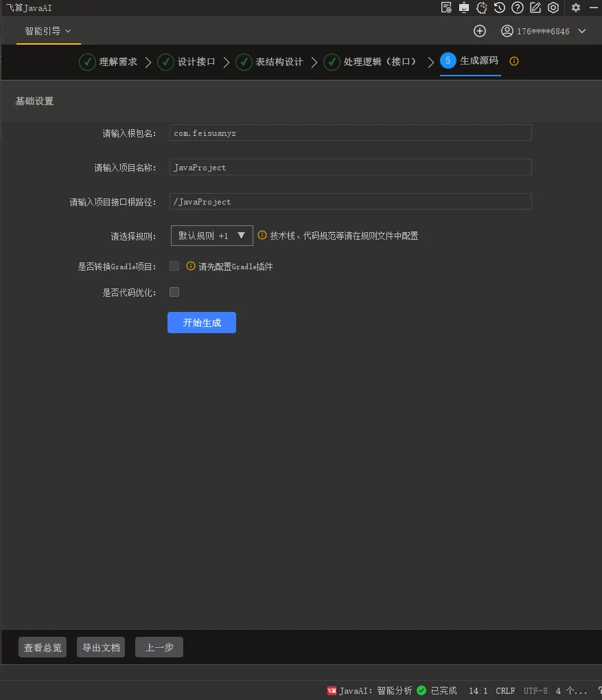Enable 是否转换Gradle项目 checkbox
602x700 pixels.
coord(174,265)
